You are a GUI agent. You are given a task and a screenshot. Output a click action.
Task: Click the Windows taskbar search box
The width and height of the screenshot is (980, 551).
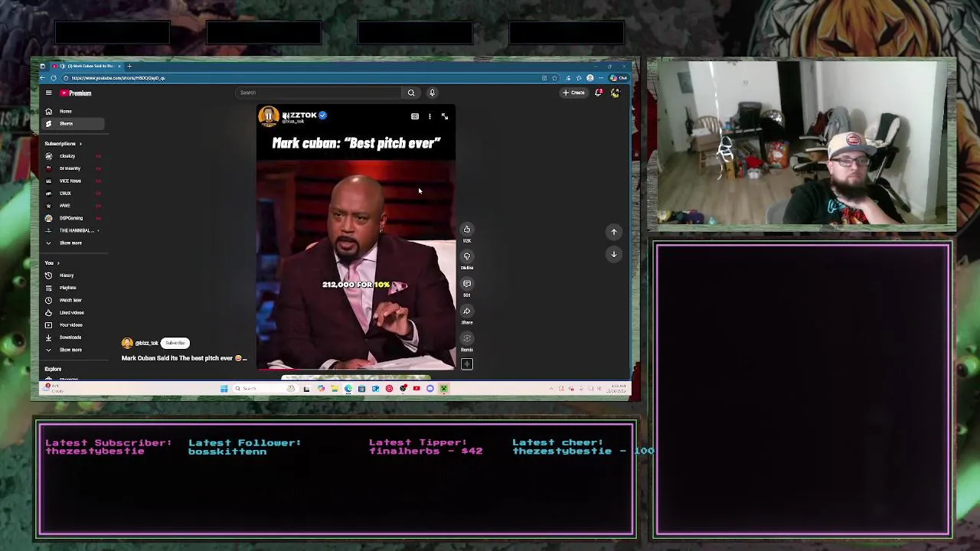click(265, 389)
